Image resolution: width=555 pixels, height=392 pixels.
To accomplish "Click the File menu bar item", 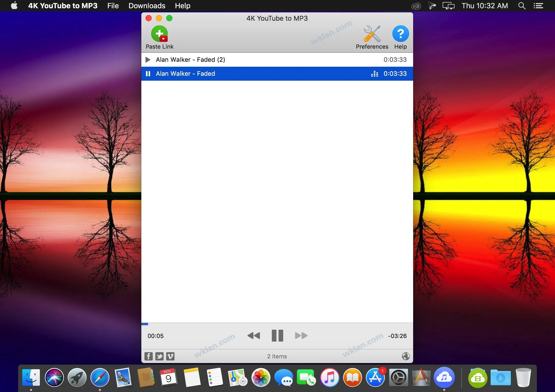I will [112, 5].
